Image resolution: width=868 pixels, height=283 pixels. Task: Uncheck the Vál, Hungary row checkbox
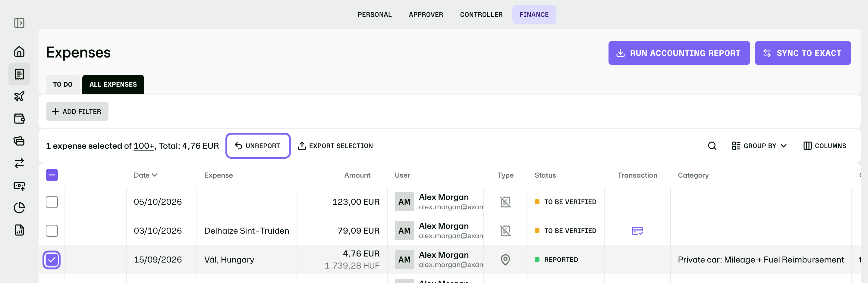click(52, 260)
